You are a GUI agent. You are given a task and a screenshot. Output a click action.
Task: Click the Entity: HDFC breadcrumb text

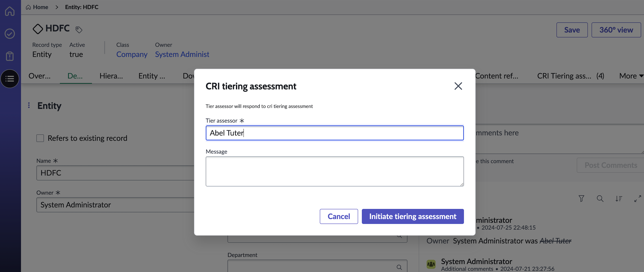pyautogui.click(x=82, y=7)
